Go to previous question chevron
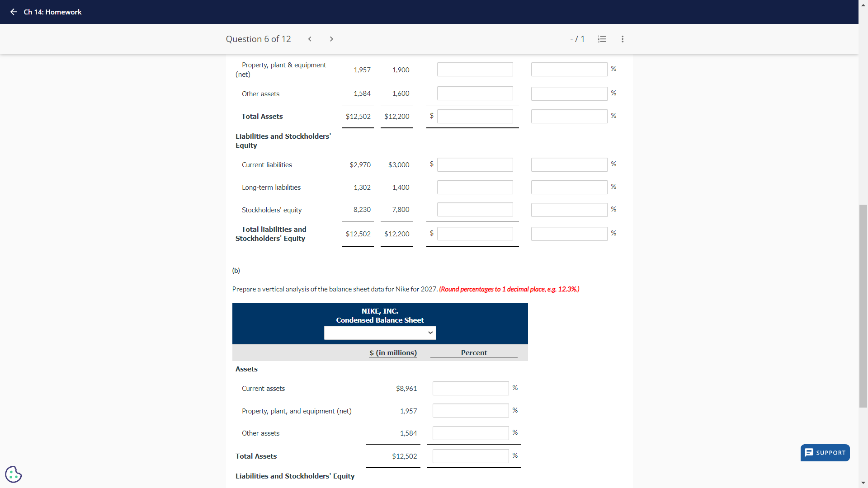The width and height of the screenshot is (868, 488). [310, 39]
